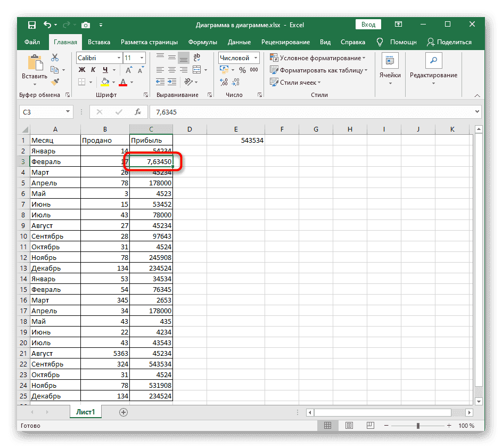This screenshot has width=502, height=448.
Task: Toggle bold Ж formatting
Action: click(82, 70)
